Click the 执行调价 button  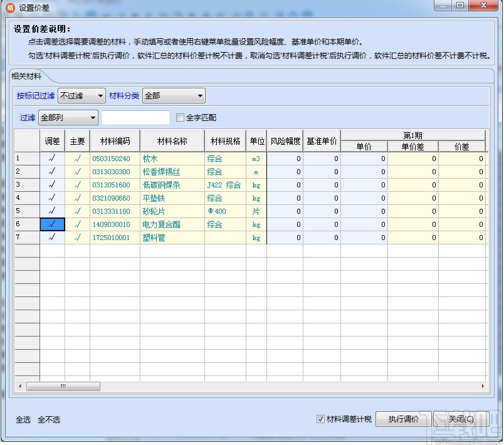point(404,419)
